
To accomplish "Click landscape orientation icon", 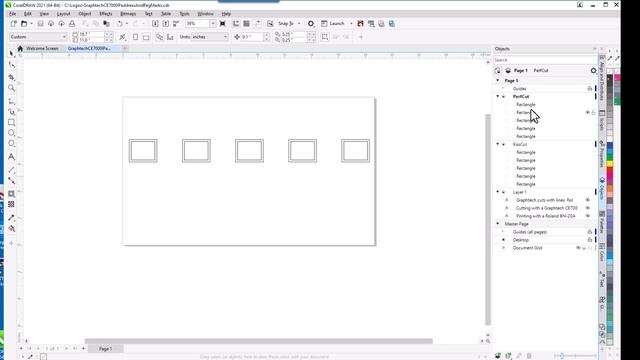I will point(146,37).
